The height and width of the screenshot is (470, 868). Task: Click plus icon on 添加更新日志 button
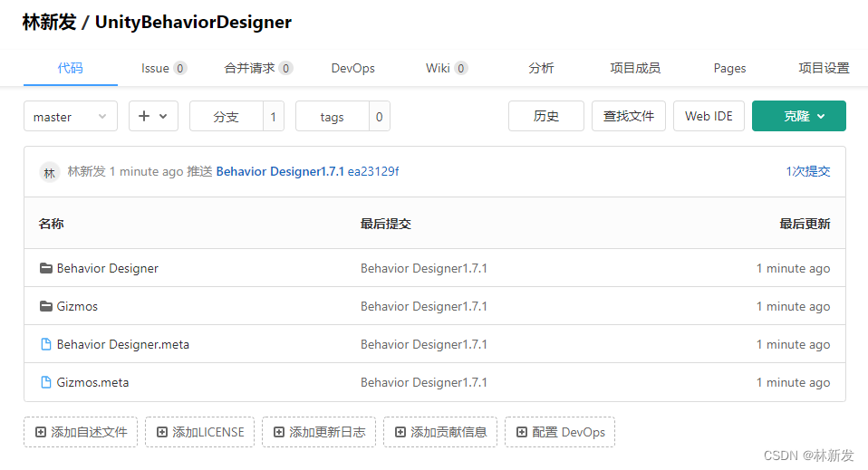pos(279,432)
